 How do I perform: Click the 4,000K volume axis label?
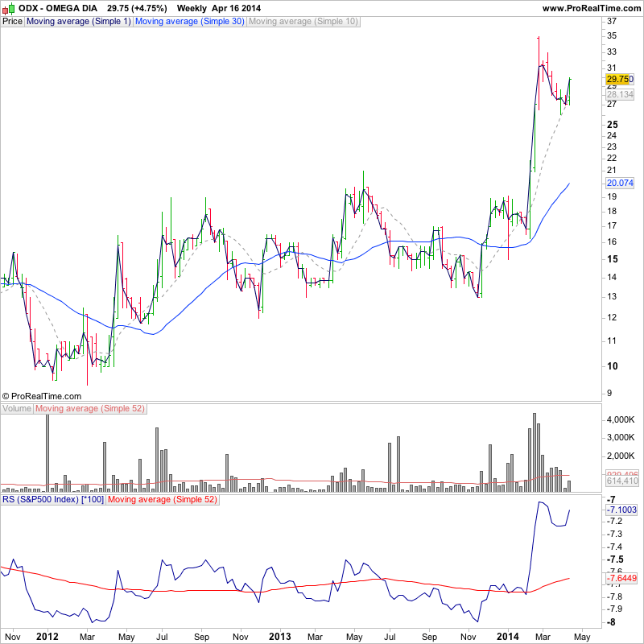point(621,419)
